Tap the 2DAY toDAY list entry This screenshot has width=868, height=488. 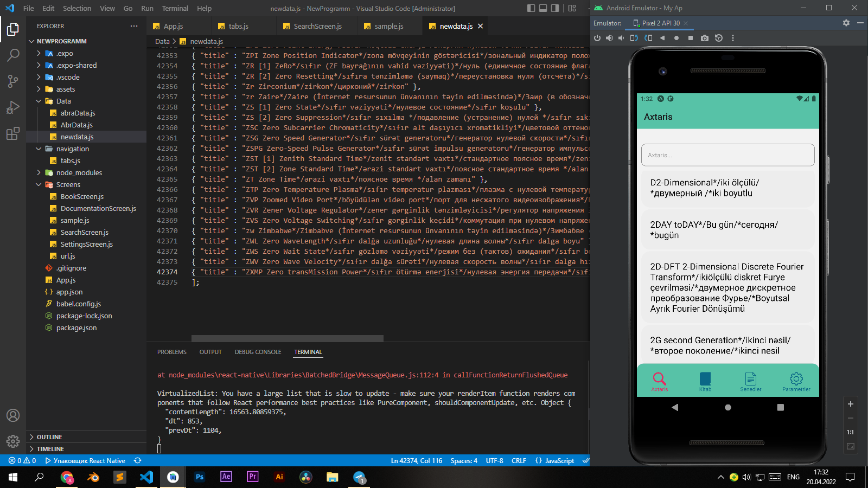point(727,230)
